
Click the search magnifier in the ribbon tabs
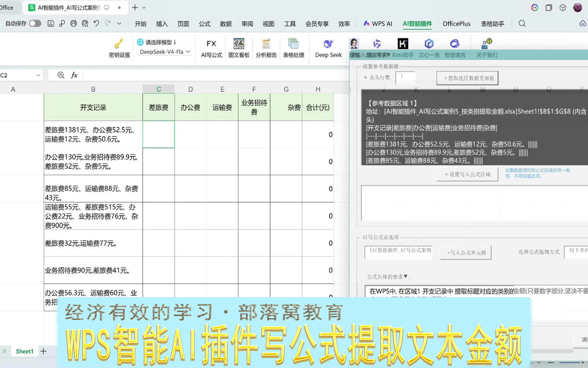[x=522, y=24]
